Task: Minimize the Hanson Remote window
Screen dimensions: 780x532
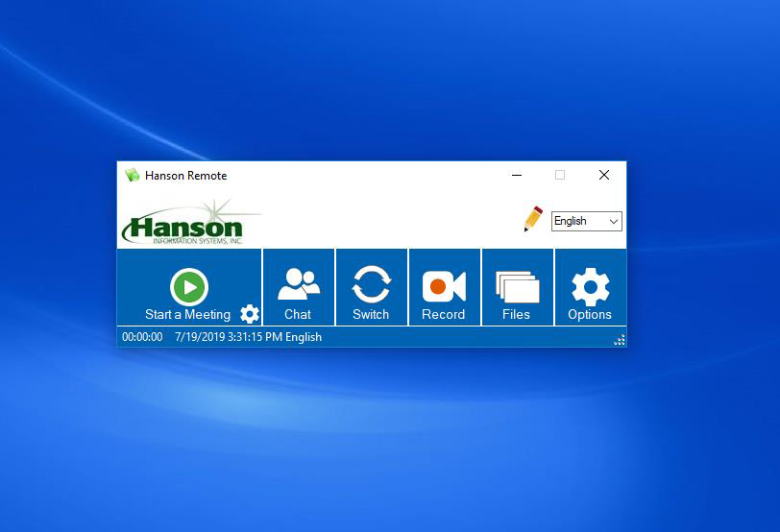Action: [517, 175]
